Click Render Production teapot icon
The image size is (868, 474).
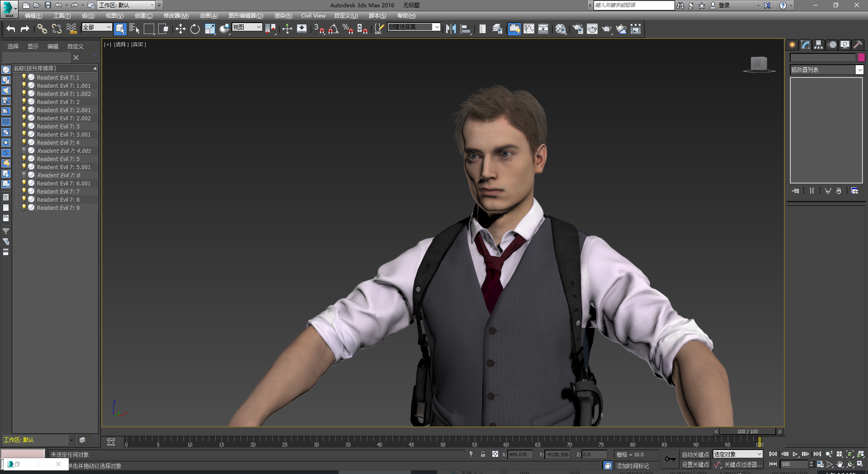pos(607,29)
